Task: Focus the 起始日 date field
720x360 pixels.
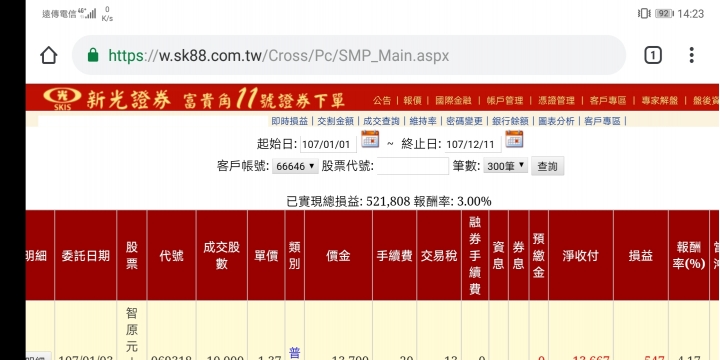Action: (328, 145)
